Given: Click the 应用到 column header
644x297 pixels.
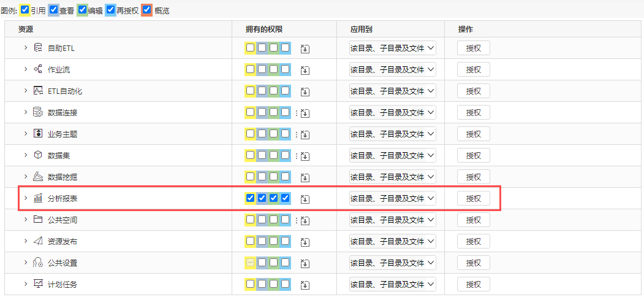Looking at the screenshot, I should (362, 29).
